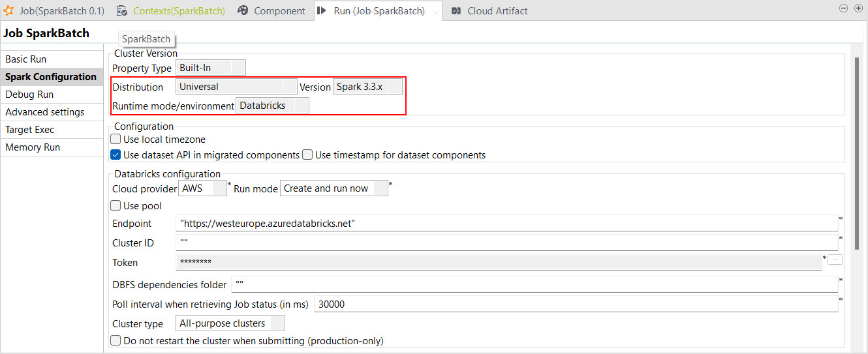
Task: Open the Token password editor button
Action: coord(835,260)
